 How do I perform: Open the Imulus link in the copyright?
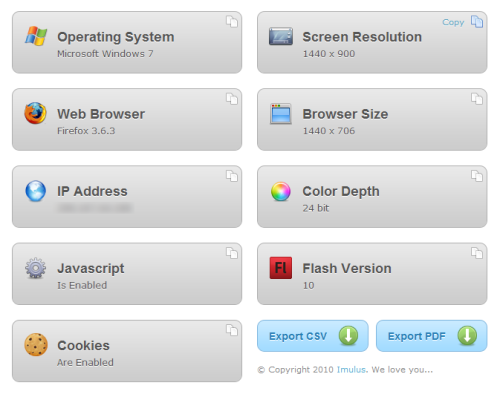[x=351, y=370]
